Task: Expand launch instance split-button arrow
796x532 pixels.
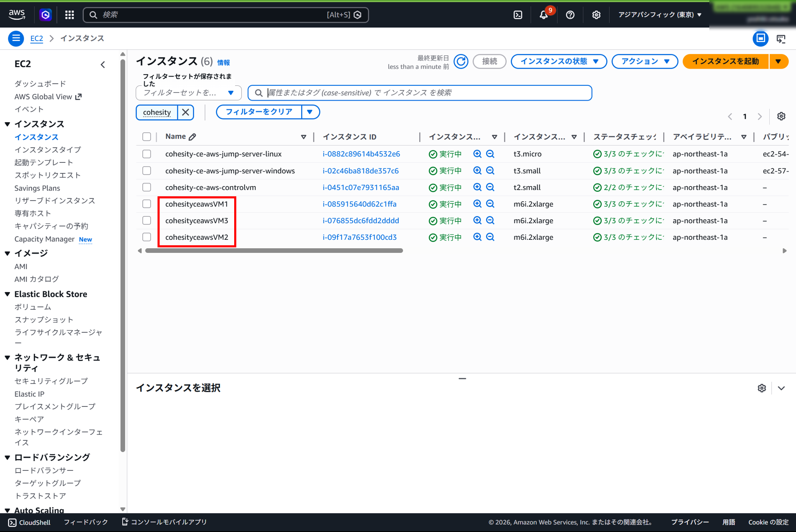Action: (x=778, y=61)
